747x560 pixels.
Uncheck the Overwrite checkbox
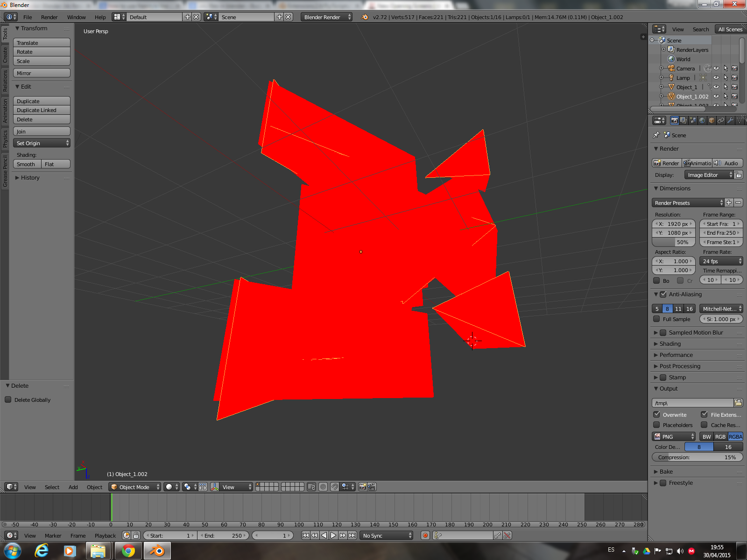coord(656,414)
